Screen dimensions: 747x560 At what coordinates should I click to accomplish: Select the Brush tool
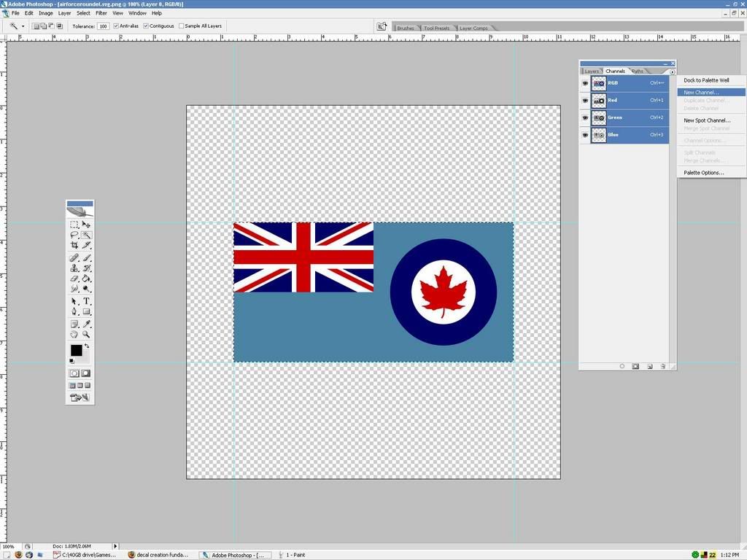pos(86,257)
